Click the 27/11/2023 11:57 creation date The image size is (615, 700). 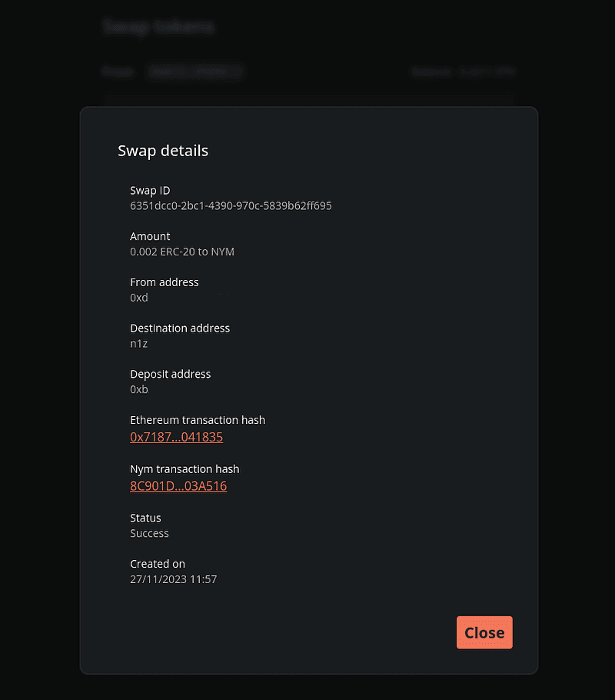click(x=173, y=579)
